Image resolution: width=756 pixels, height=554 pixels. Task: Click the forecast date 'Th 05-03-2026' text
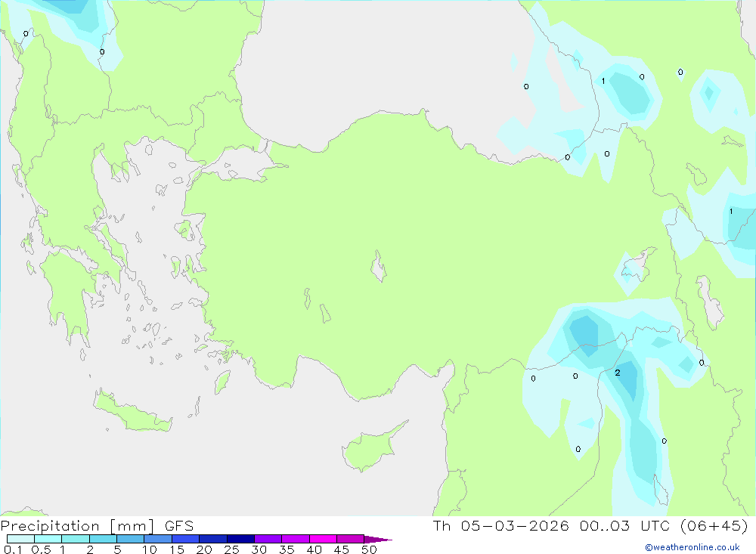click(x=500, y=525)
